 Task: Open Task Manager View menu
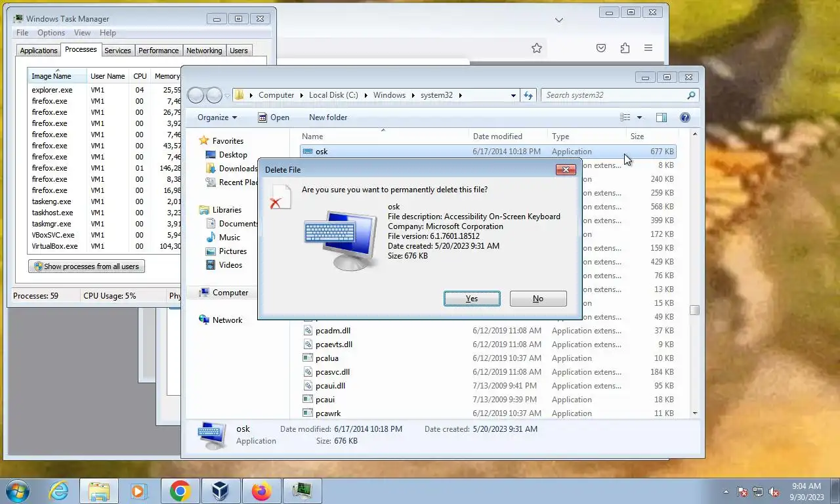click(x=82, y=33)
